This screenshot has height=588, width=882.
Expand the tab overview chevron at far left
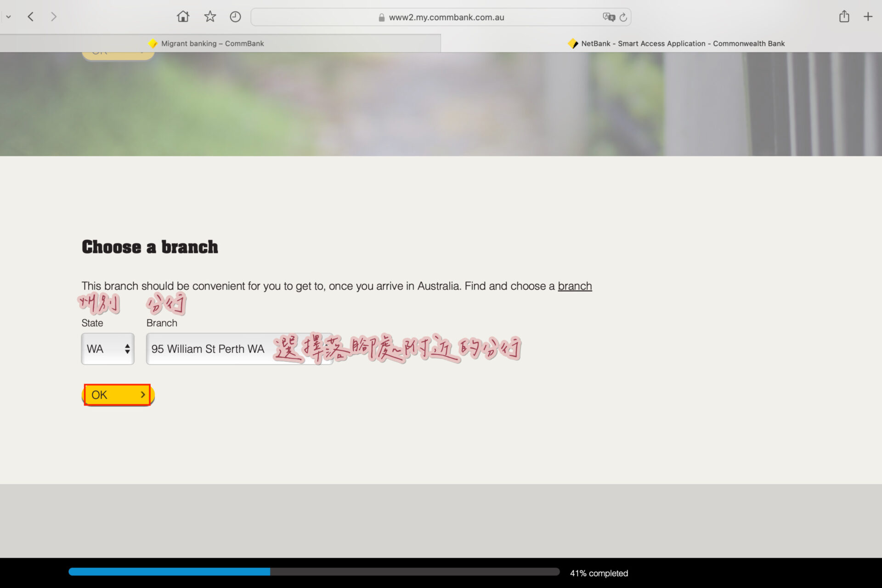point(8,17)
